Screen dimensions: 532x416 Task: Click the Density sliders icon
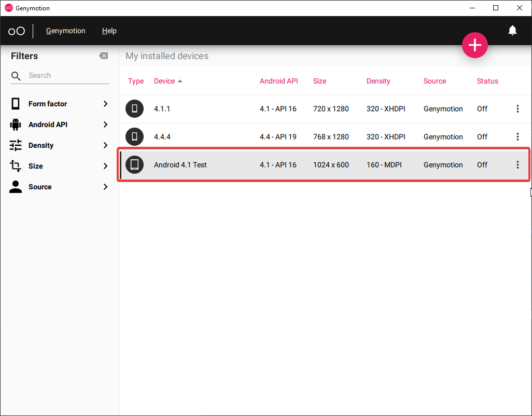click(16, 145)
